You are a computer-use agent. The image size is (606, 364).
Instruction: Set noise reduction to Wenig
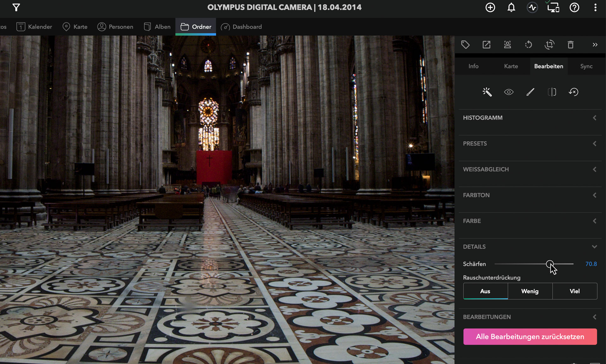(530, 291)
